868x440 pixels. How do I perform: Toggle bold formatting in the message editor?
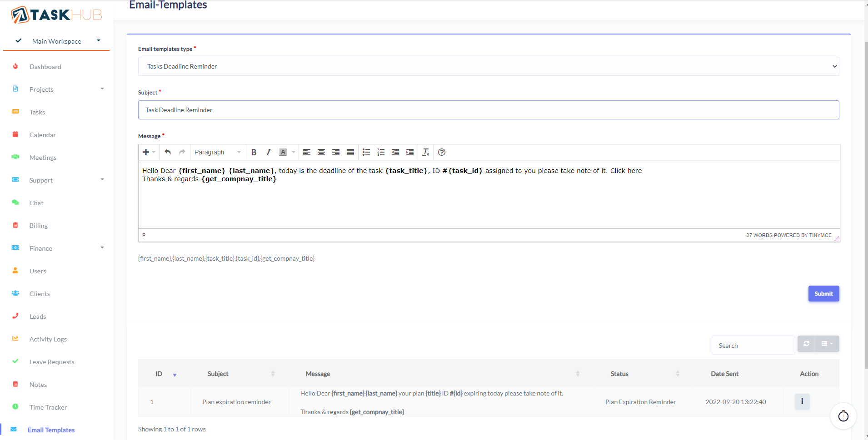point(254,152)
